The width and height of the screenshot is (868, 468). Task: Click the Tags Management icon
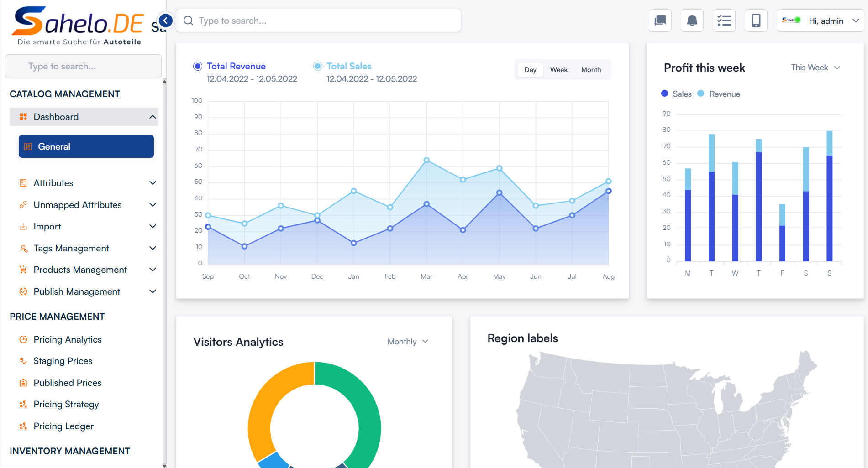tap(23, 248)
